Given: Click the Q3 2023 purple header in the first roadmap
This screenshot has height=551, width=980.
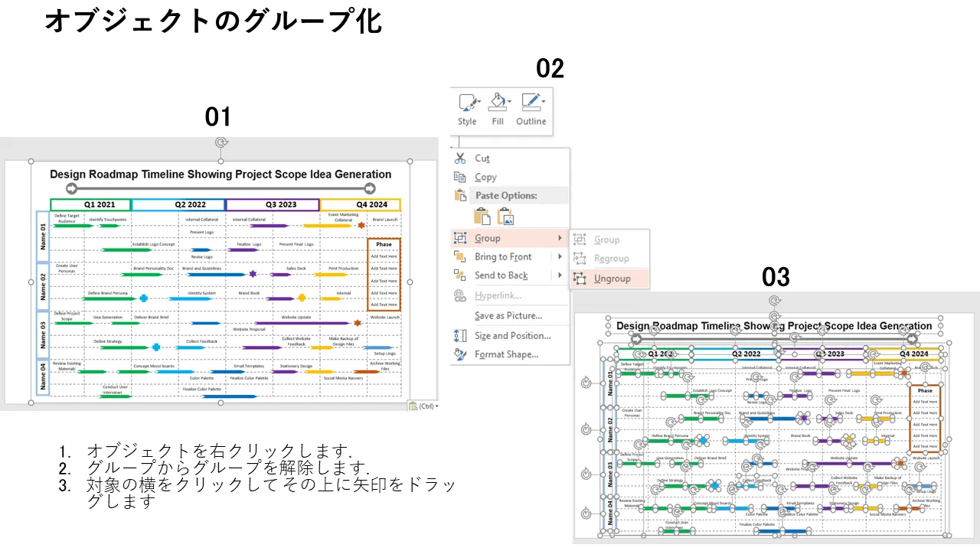Looking at the screenshot, I should click(x=273, y=205).
